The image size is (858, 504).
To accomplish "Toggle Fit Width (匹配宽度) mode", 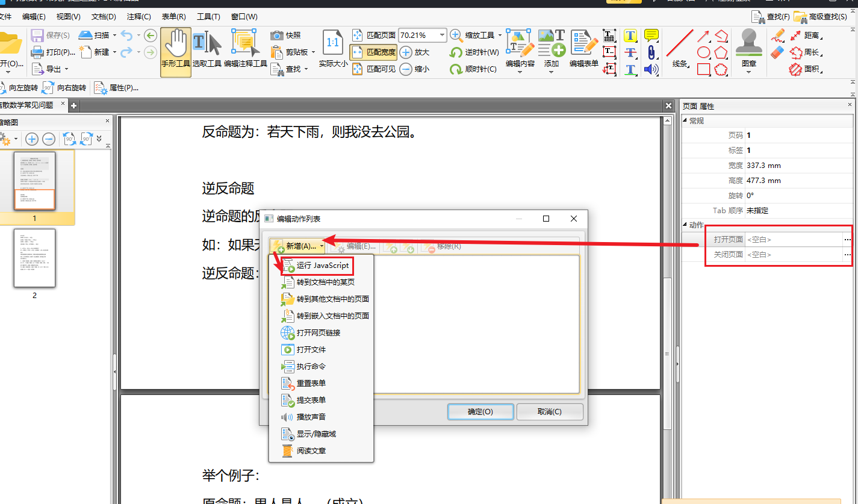I will coord(373,52).
